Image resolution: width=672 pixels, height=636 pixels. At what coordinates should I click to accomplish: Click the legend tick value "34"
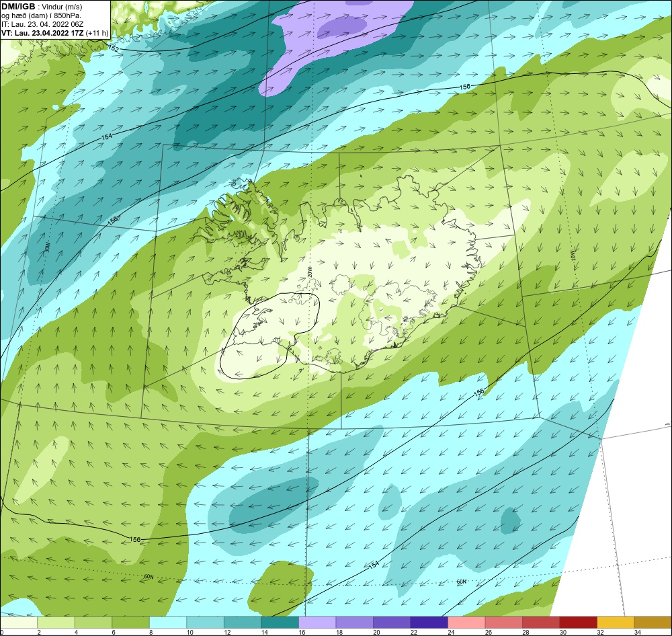(637, 632)
